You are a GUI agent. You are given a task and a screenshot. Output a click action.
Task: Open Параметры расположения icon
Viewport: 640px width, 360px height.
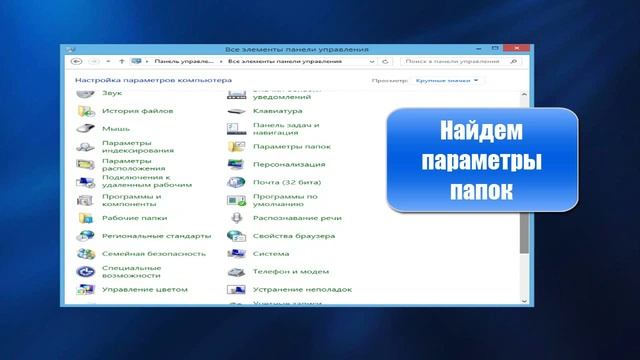coord(86,164)
